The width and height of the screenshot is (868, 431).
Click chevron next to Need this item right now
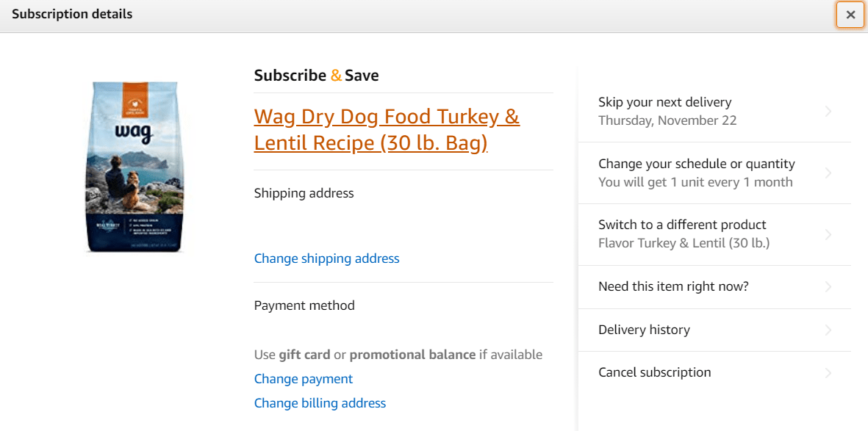pyautogui.click(x=828, y=286)
